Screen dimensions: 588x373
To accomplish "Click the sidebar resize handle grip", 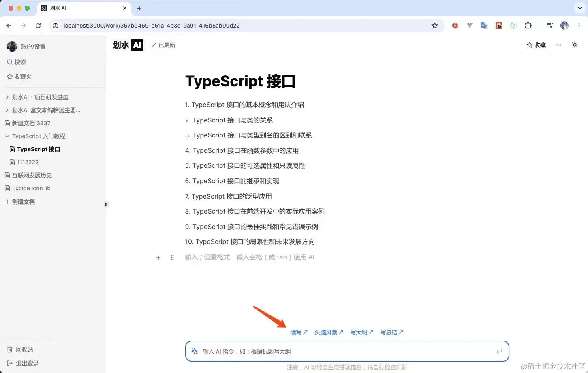I will (x=106, y=204).
